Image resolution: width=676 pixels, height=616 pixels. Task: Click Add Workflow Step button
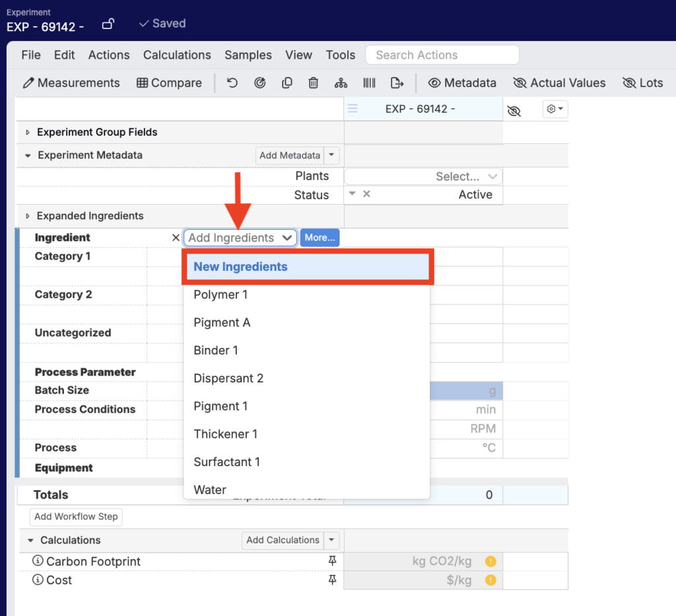(x=76, y=516)
